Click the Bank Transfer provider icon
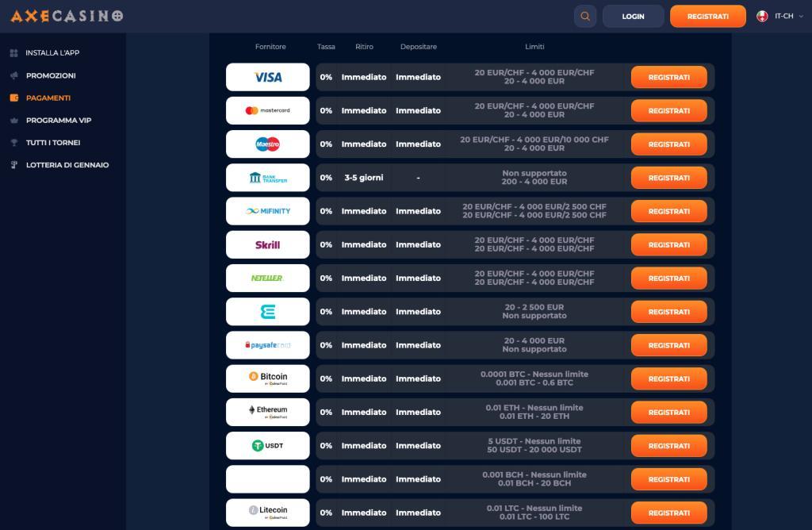The image size is (812, 530). coord(268,178)
